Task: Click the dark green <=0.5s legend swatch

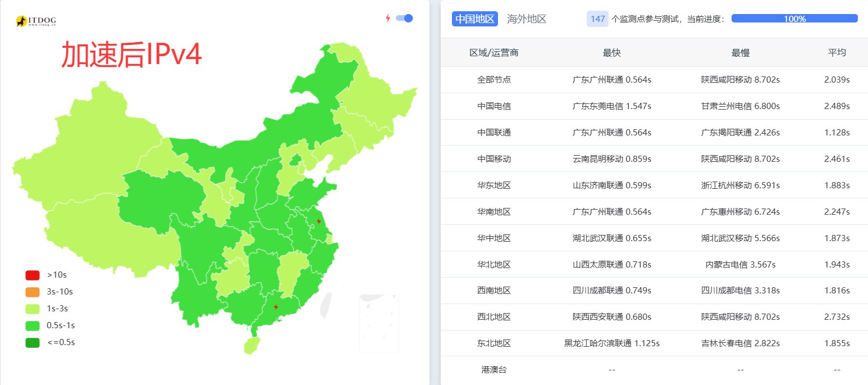Action: [33, 342]
